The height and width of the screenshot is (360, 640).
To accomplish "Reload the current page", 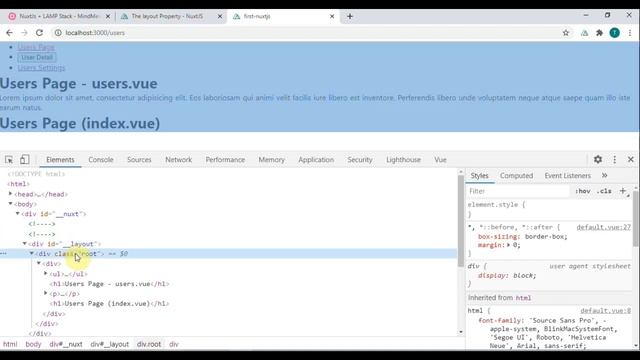I will 39,33.
